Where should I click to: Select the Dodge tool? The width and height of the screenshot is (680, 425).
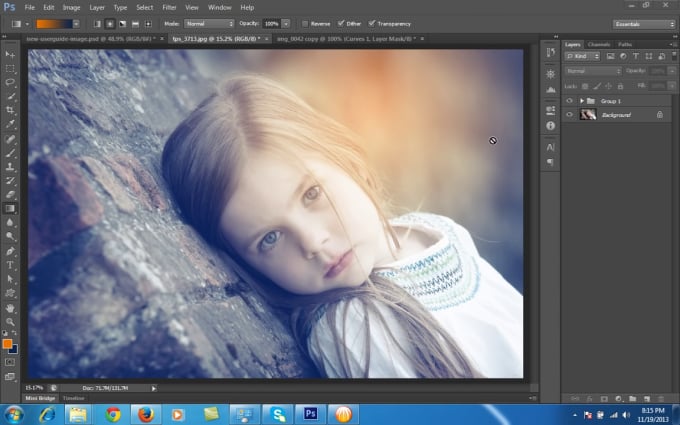tap(10, 236)
